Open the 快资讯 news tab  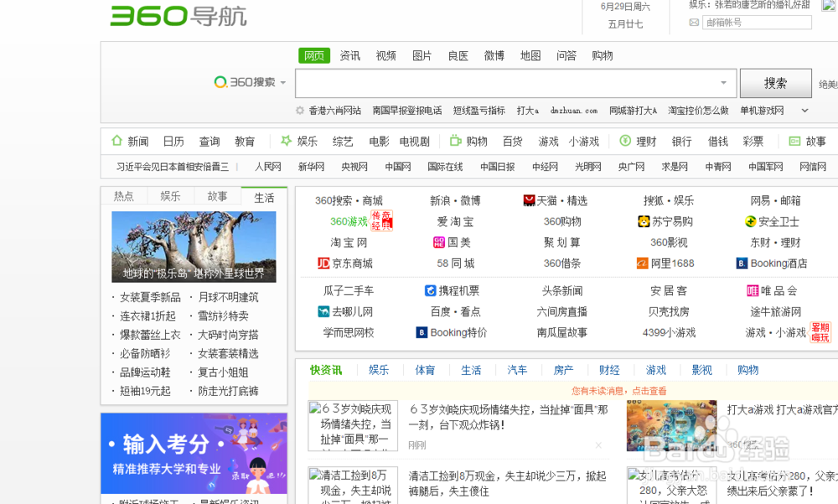tap(326, 370)
